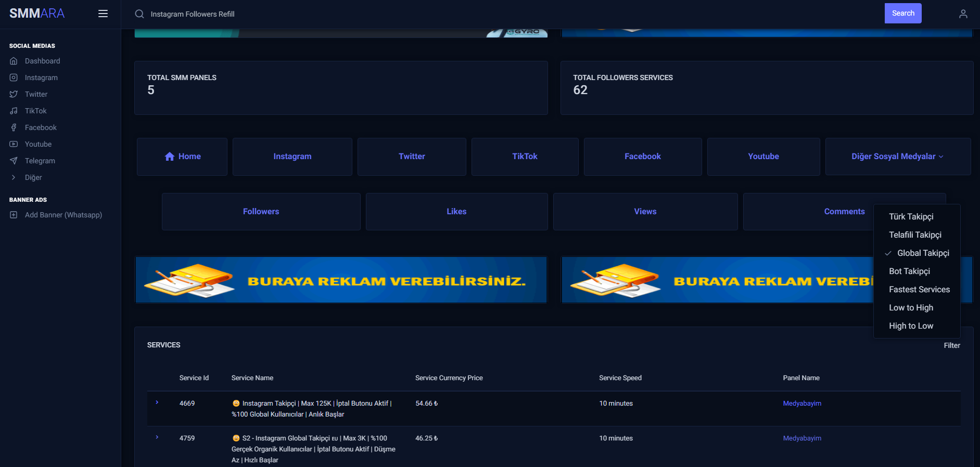This screenshot has width=980, height=467.
Task: Click the Total Followers Services card
Action: [767, 88]
